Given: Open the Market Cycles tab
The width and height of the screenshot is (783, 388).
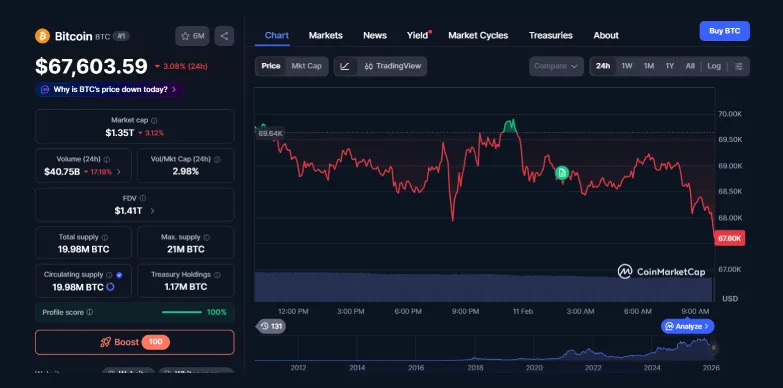Looking at the screenshot, I should (x=478, y=35).
